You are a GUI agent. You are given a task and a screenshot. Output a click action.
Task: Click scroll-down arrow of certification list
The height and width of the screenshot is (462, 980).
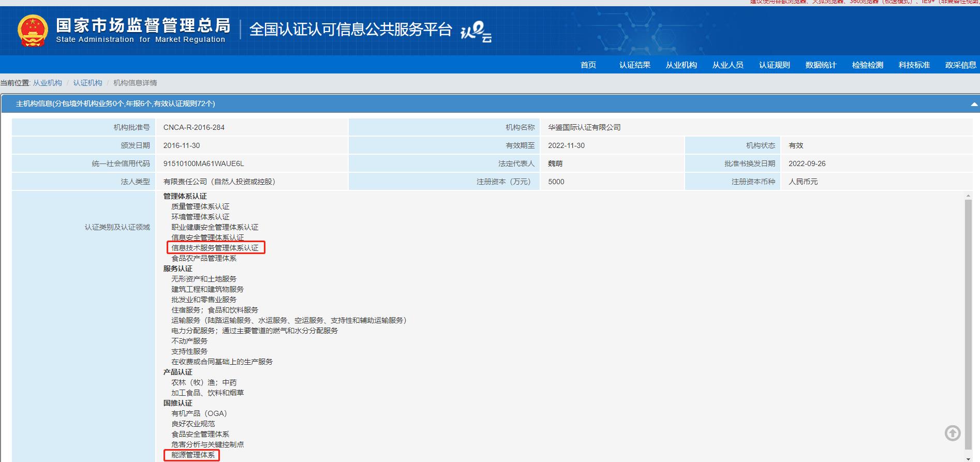pyautogui.click(x=968, y=458)
